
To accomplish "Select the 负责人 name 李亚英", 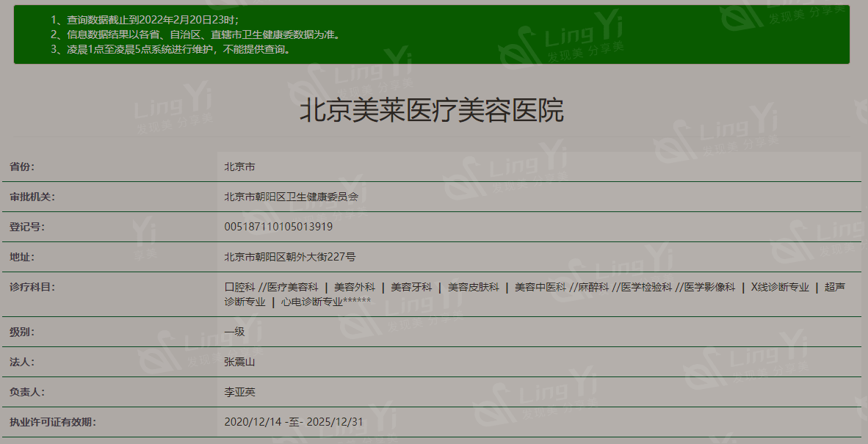I will pyautogui.click(x=239, y=392).
